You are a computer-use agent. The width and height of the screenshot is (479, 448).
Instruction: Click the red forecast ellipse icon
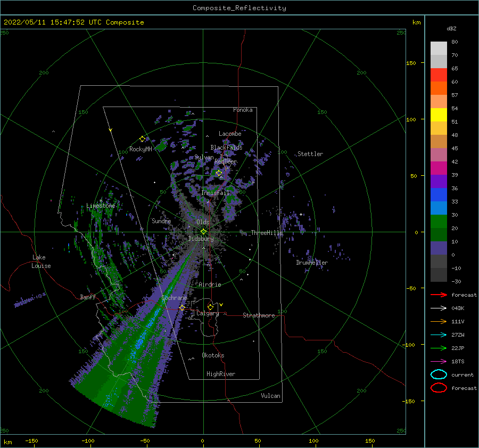[439, 388]
